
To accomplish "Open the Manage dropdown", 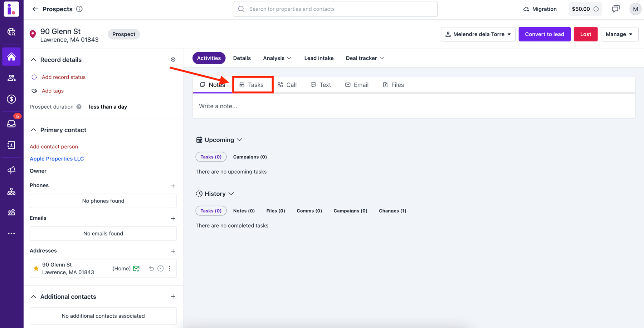I will click(619, 34).
